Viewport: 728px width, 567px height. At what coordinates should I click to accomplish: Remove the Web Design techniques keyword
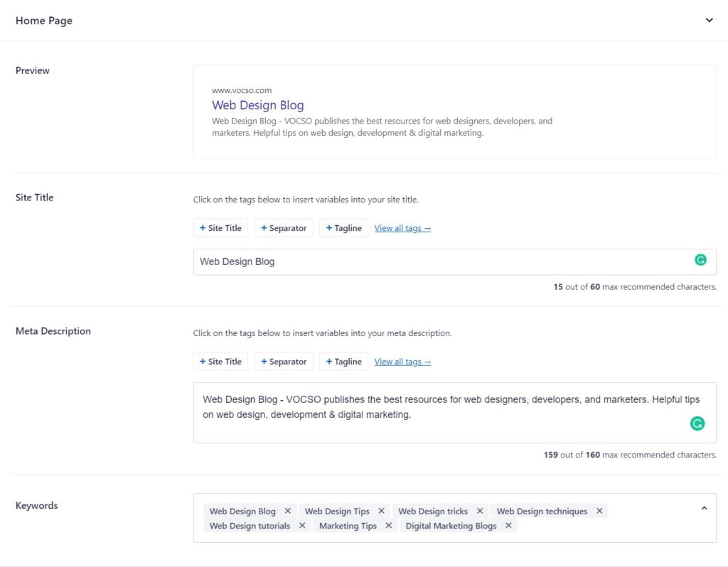pos(599,511)
